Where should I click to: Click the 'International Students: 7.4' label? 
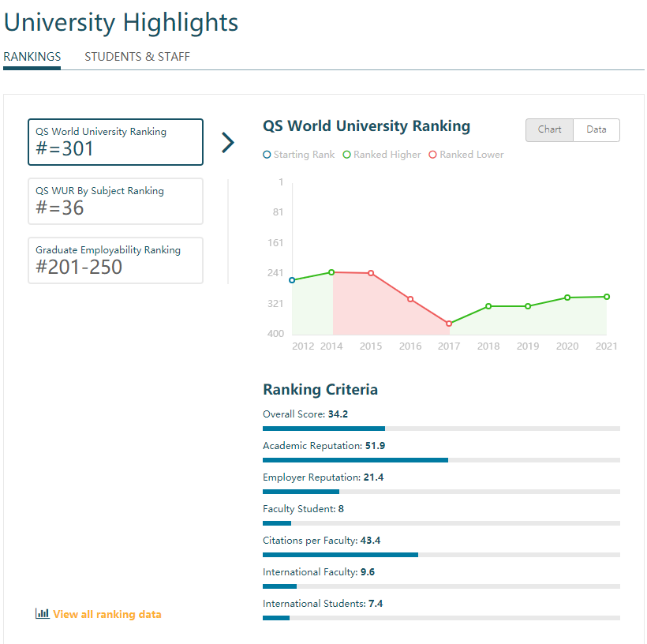(323, 604)
